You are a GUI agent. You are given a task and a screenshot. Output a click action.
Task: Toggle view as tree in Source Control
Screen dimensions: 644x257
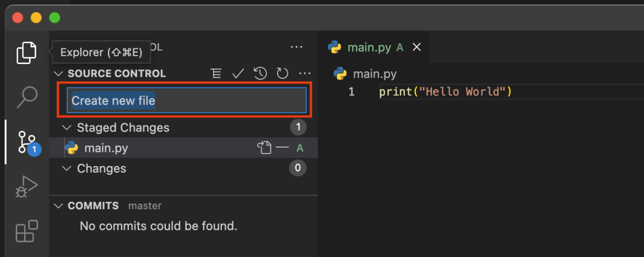(216, 74)
